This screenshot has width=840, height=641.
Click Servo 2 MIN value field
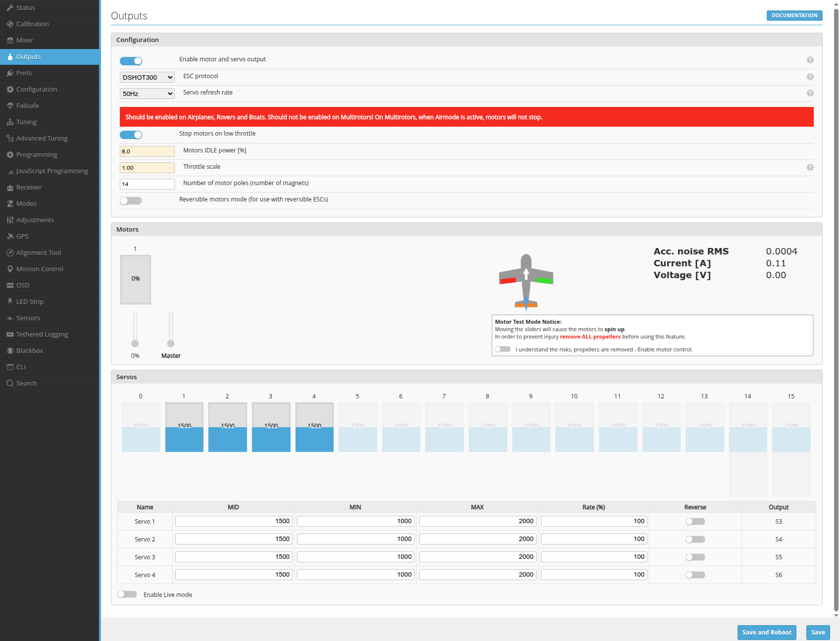pos(355,539)
